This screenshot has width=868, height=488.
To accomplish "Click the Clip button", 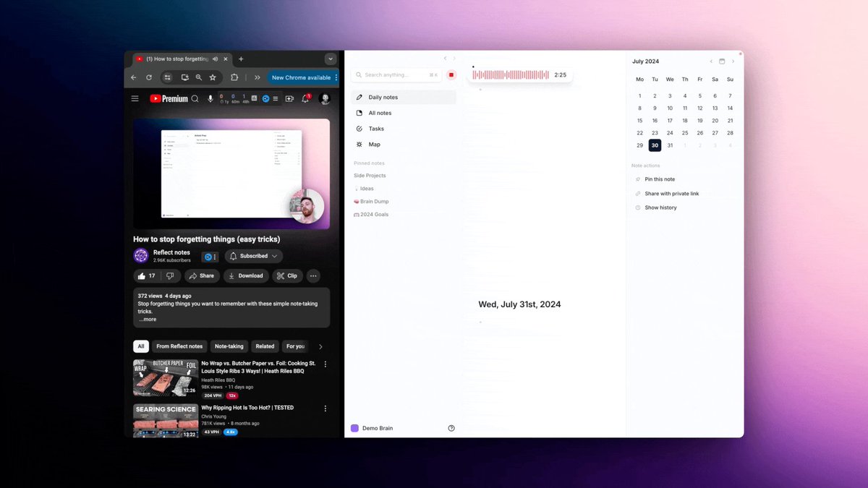I will pos(287,275).
